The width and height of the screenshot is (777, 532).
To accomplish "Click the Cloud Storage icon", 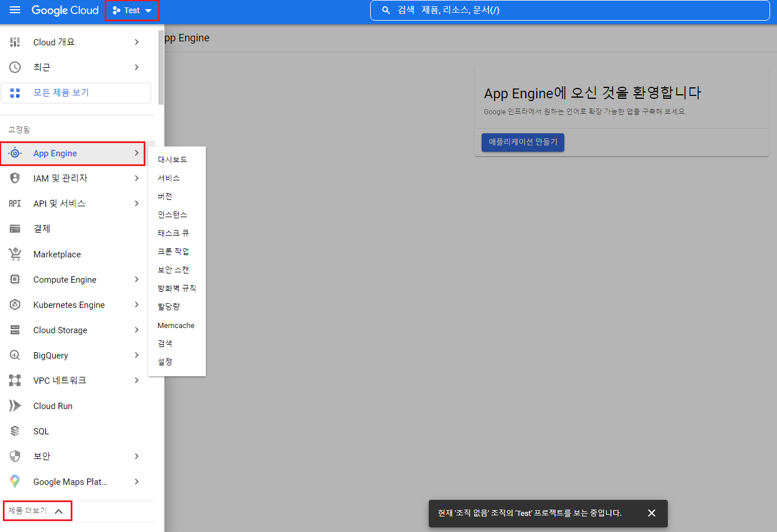I will (x=15, y=330).
